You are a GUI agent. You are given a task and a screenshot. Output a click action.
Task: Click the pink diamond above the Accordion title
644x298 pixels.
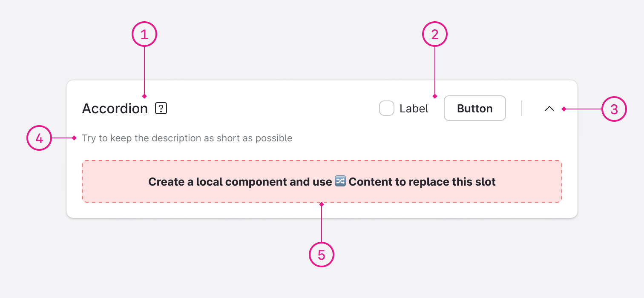coord(144,96)
